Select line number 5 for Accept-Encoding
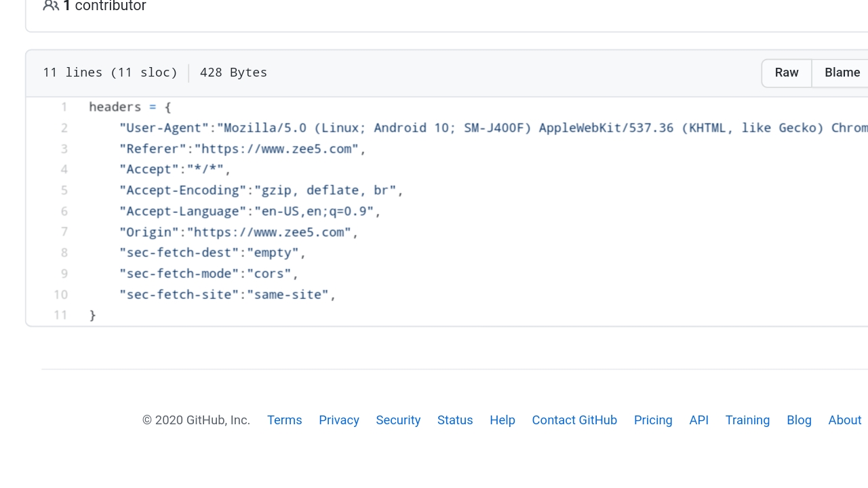Screen dimensions: 868x488 tap(64, 190)
